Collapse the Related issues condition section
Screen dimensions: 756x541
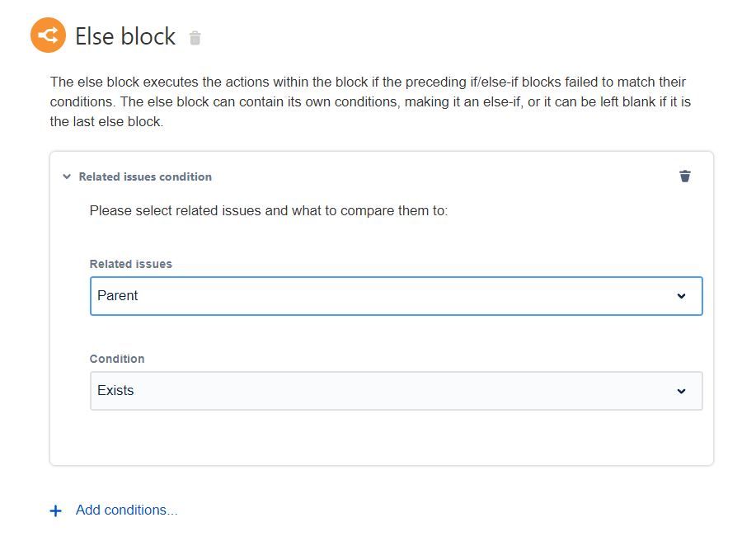click(x=67, y=176)
